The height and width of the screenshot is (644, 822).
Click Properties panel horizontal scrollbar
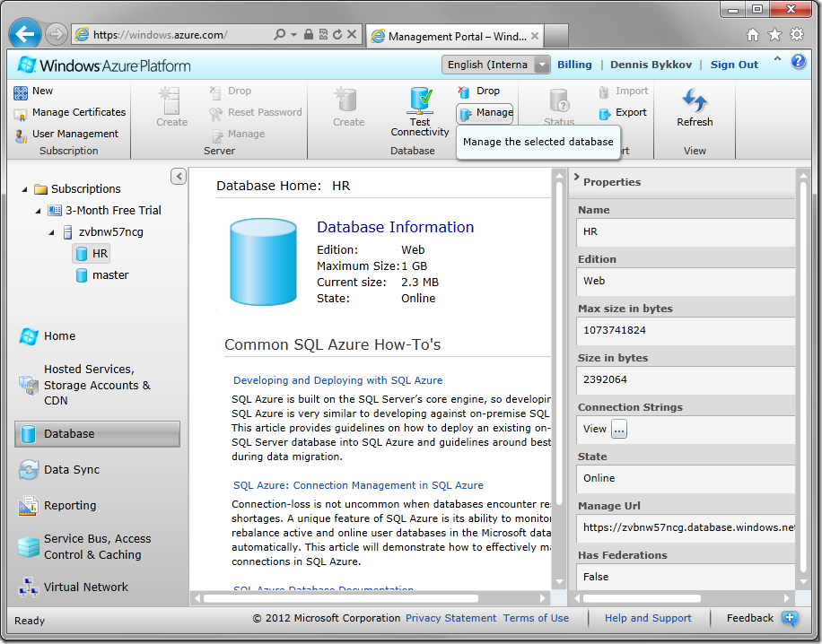(x=642, y=598)
